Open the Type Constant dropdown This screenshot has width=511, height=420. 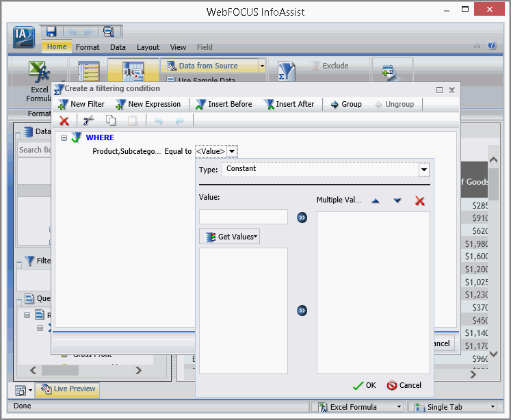pyautogui.click(x=424, y=170)
